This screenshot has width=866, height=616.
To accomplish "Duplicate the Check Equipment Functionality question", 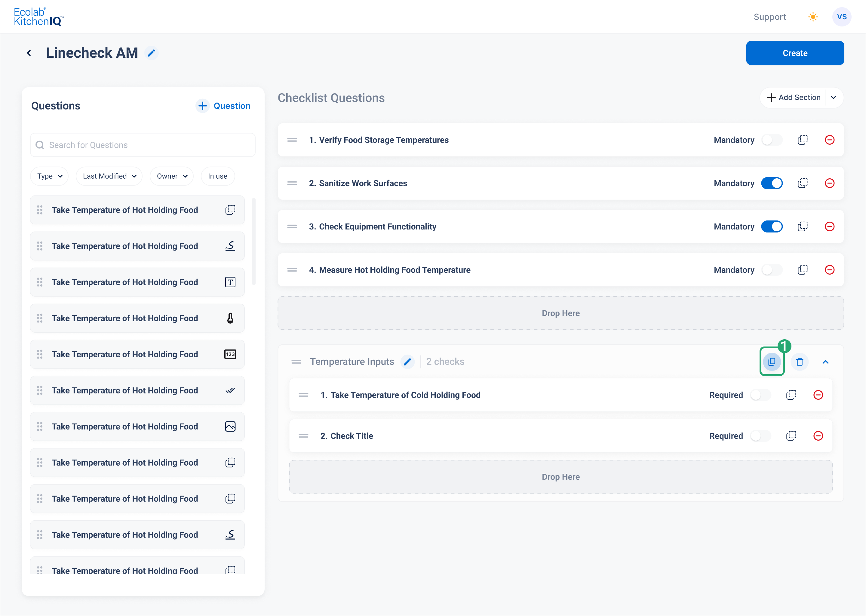I will click(x=803, y=226).
